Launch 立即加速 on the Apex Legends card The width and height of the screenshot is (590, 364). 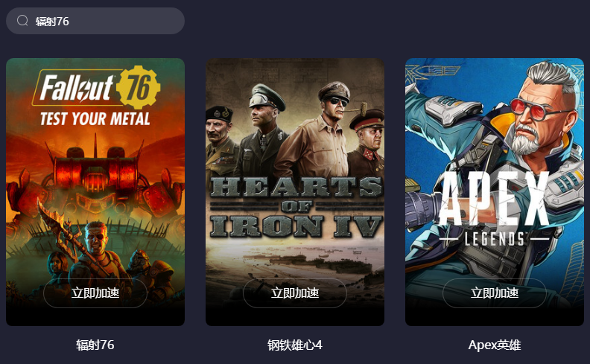(495, 293)
